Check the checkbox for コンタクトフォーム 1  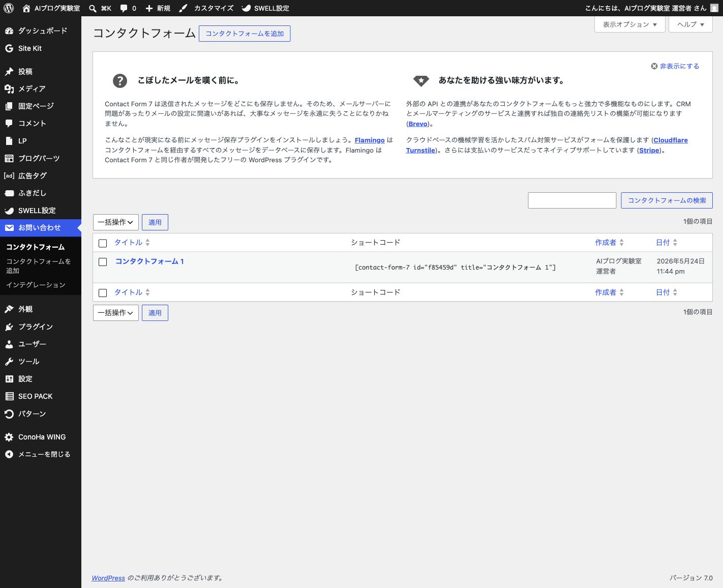[103, 262]
